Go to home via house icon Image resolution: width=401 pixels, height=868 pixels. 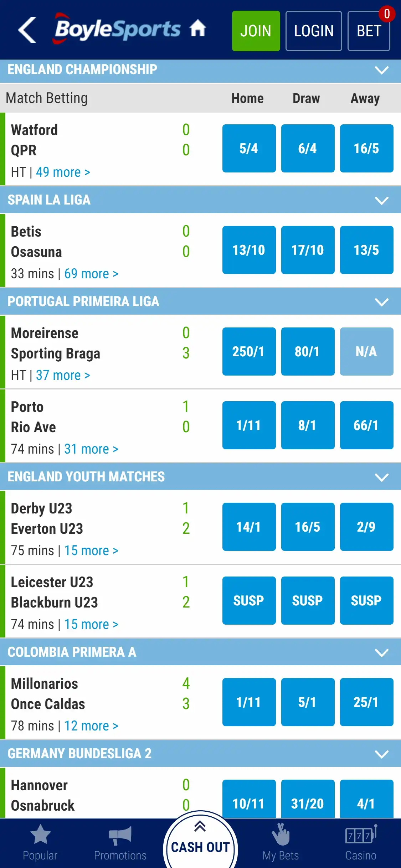coord(198,29)
